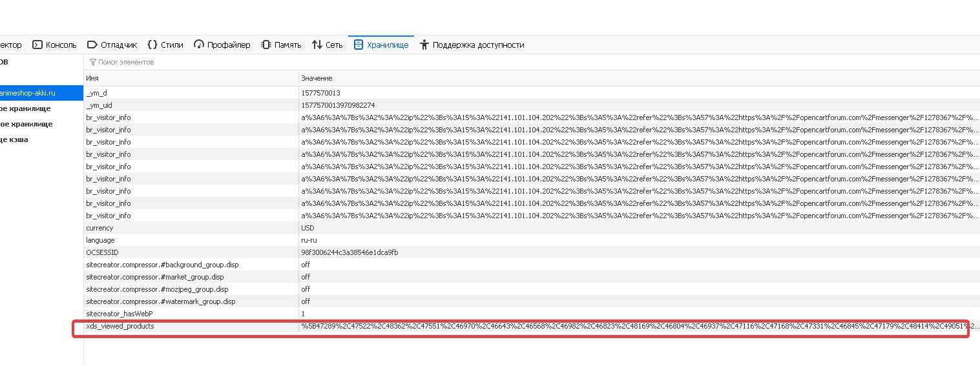The width and height of the screenshot is (980, 366).
Task: Select the language cookie name
Action: (100, 240)
